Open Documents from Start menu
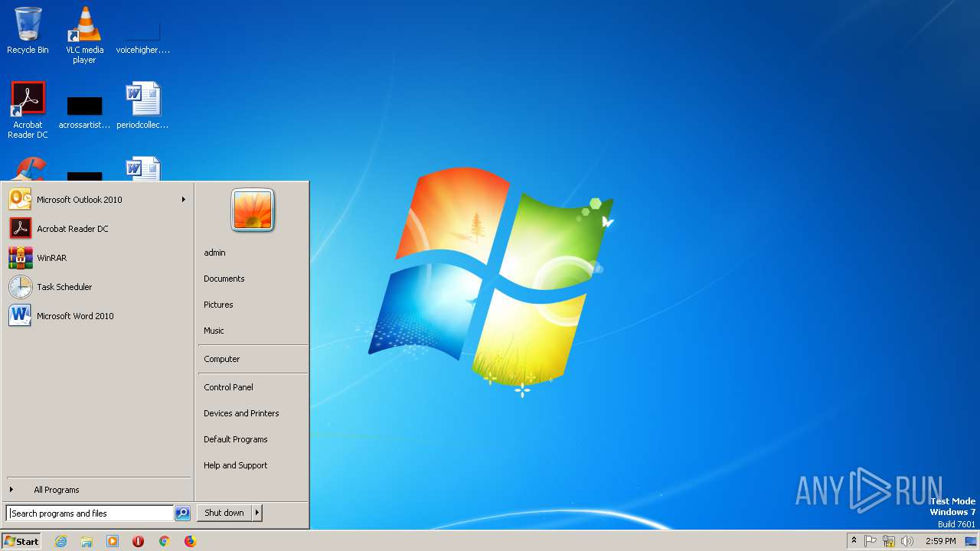 coord(224,279)
